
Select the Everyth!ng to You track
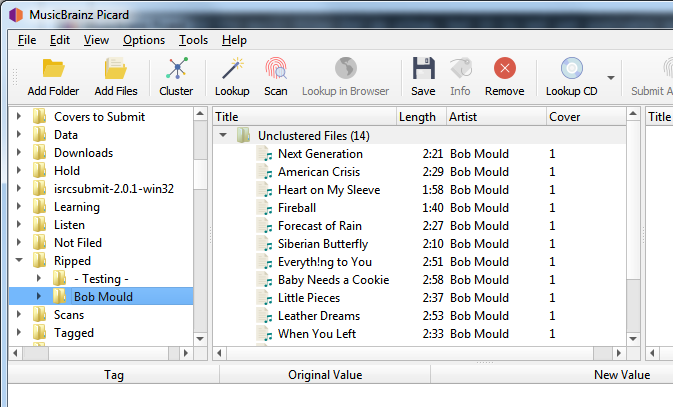(x=324, y=262)
